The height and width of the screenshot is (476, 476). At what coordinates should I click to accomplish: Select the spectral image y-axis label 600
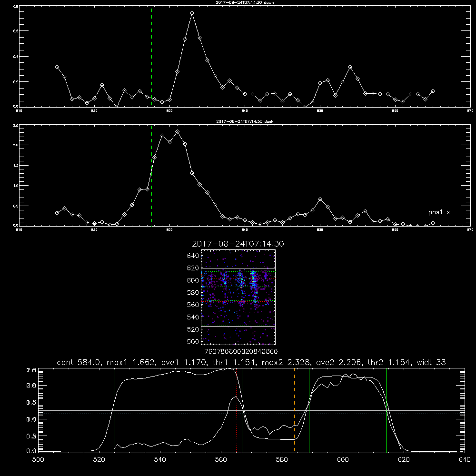(193, 280)
